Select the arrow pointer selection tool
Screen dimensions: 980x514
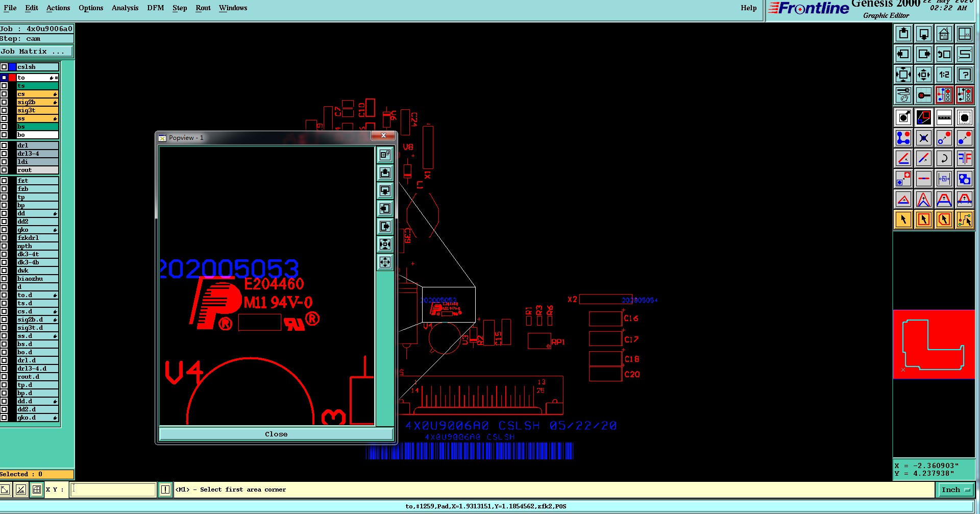click(x=903, y=219)
